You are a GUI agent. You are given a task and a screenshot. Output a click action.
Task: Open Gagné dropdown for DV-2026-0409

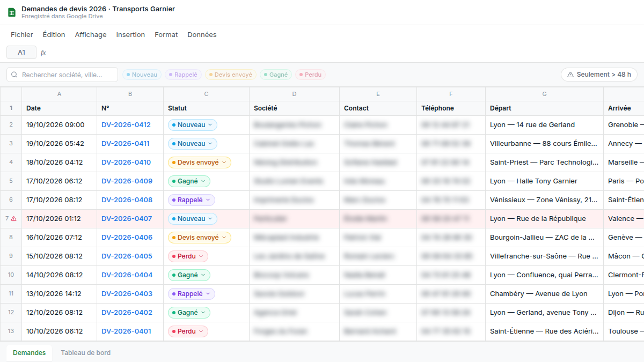189,181
